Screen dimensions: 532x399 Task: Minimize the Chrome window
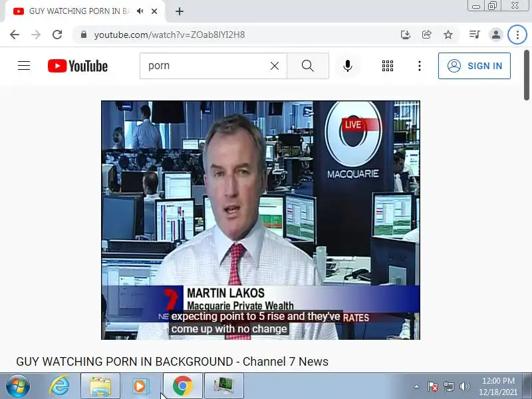(475, 6)
